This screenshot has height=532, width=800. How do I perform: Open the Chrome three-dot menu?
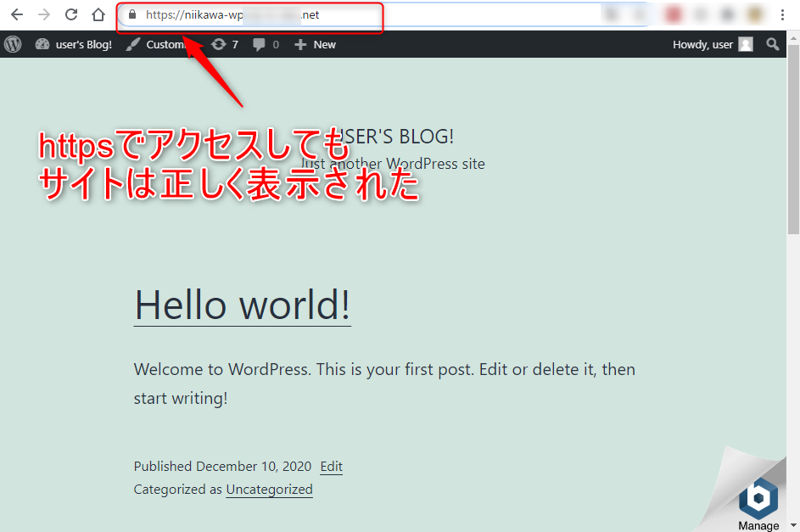click(782, 14)
